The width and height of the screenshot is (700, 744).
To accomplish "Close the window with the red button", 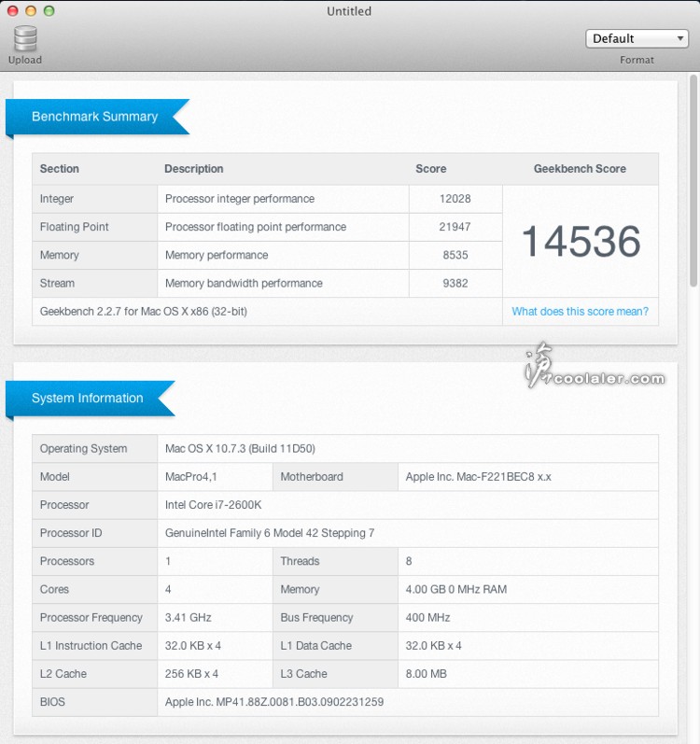I will [12, 11].
